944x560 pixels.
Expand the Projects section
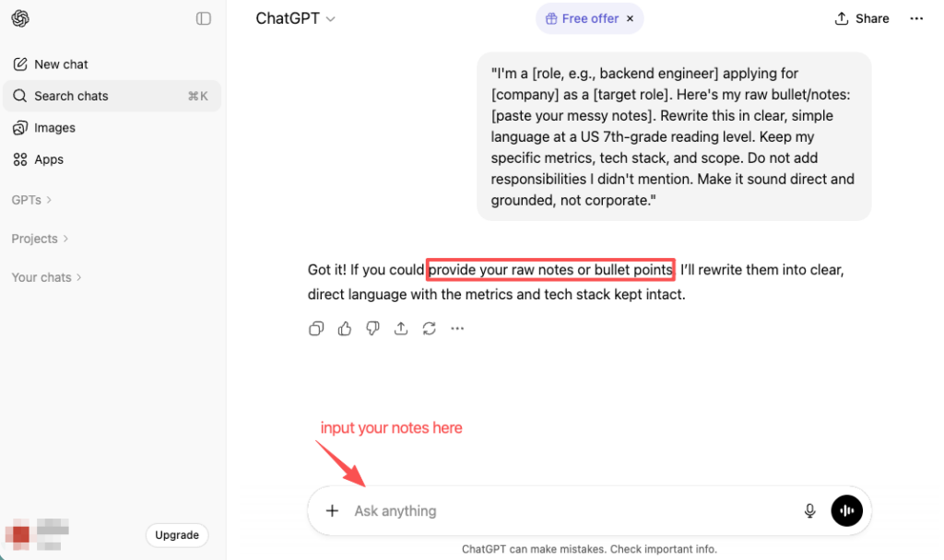[x=40, y=238]
